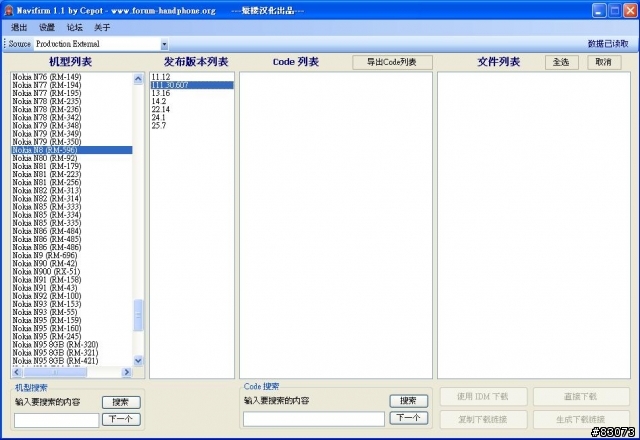Click the model list vertical scrollbar thumb
The width and height of the screenshot is (640, 440).
coord(138,315)
